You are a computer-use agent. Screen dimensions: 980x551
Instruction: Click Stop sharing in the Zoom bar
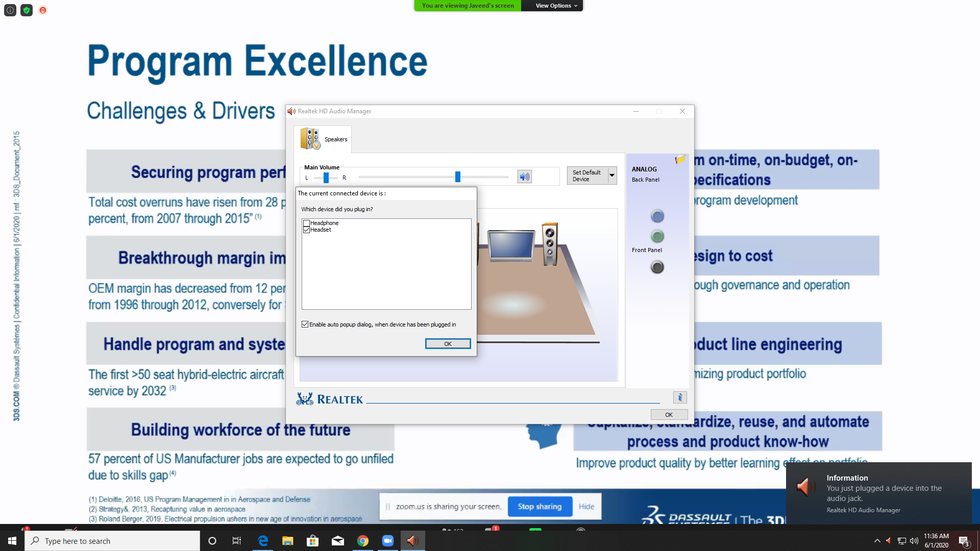tap(540, 507)
